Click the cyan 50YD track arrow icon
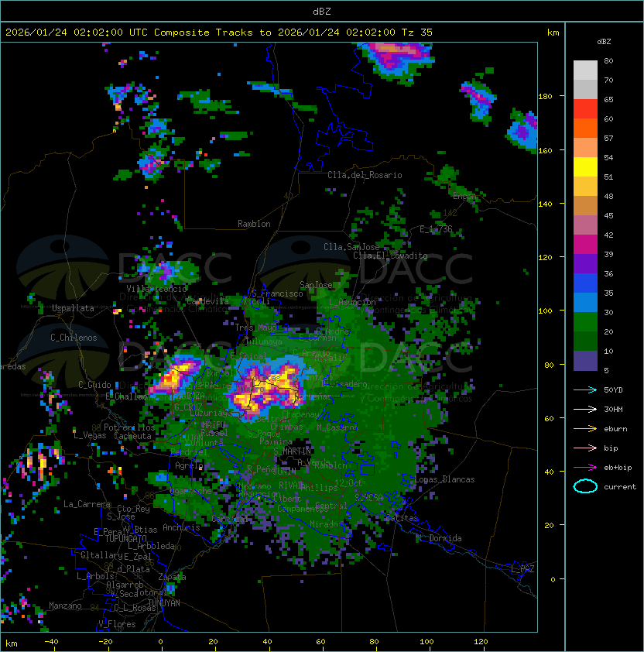 click(585, 389)
